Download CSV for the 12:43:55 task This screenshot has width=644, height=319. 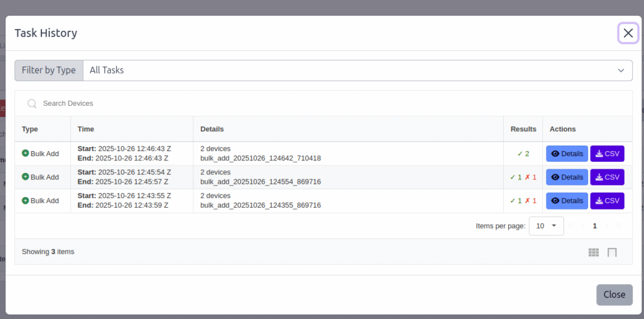(x=607, y=201)
